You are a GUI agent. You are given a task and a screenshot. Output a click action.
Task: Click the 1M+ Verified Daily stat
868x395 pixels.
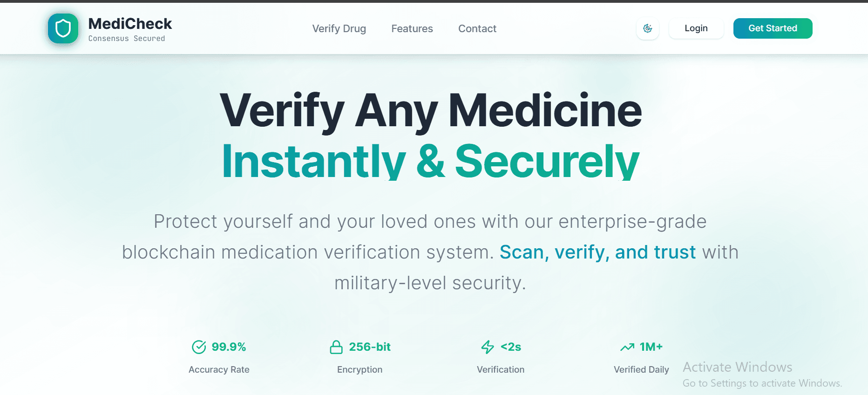[x=641, y=357]
